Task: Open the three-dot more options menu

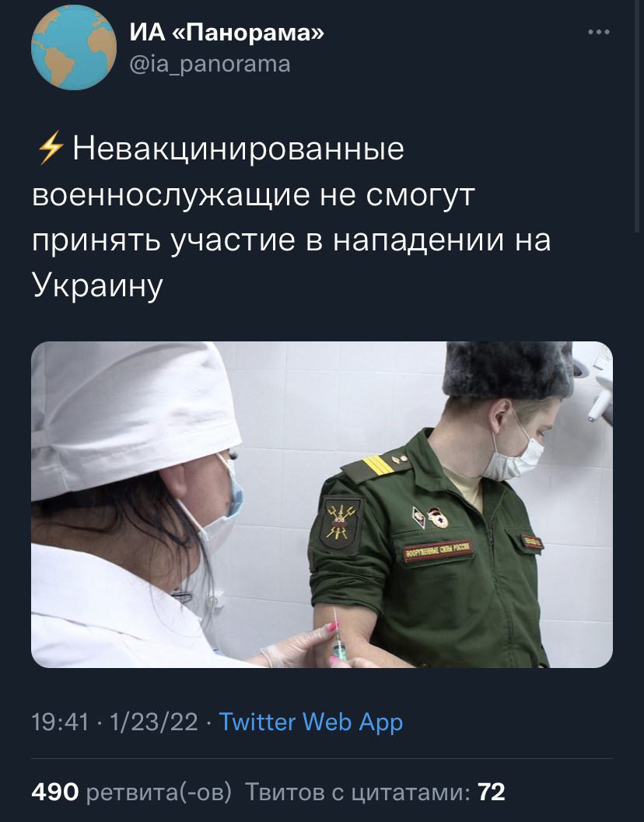Action: (599, 33)
